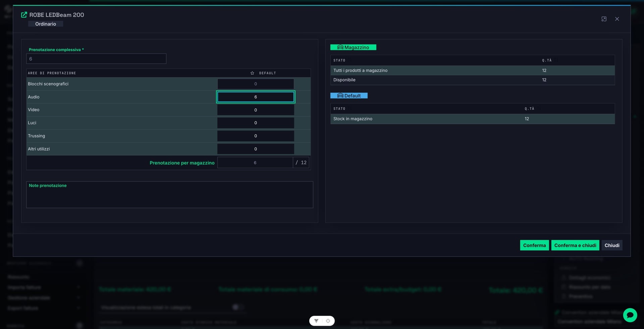
Task: Open ROBE LEDBeam 200 external link icon
Action: pyautogui.click(x=24, y=15)
